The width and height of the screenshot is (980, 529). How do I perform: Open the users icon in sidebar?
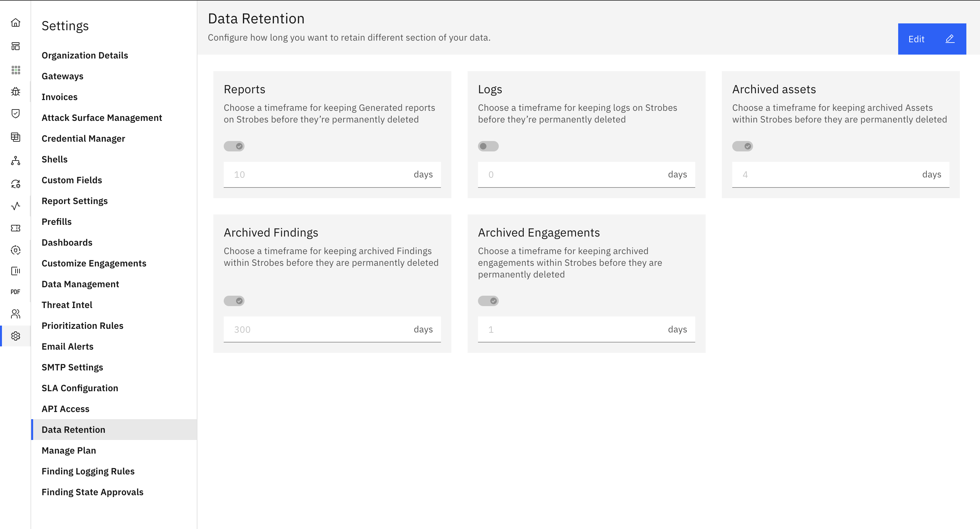(x=16, y=314)
